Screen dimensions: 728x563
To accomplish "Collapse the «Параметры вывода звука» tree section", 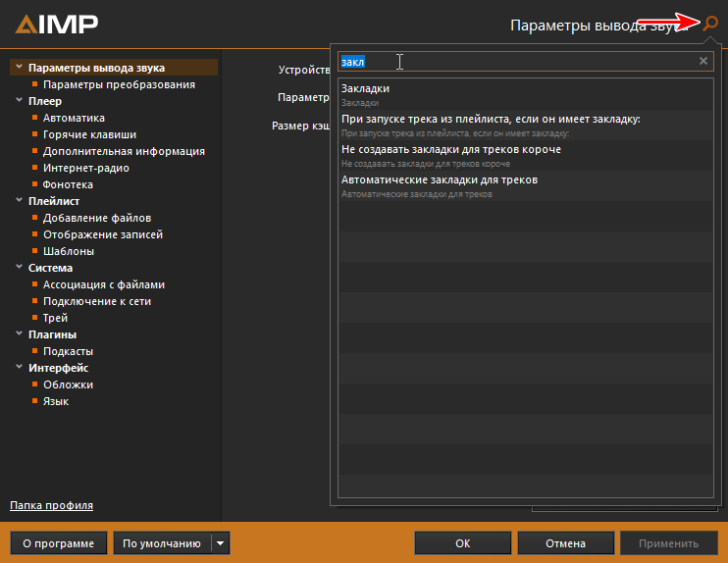I will click(19, 67).
